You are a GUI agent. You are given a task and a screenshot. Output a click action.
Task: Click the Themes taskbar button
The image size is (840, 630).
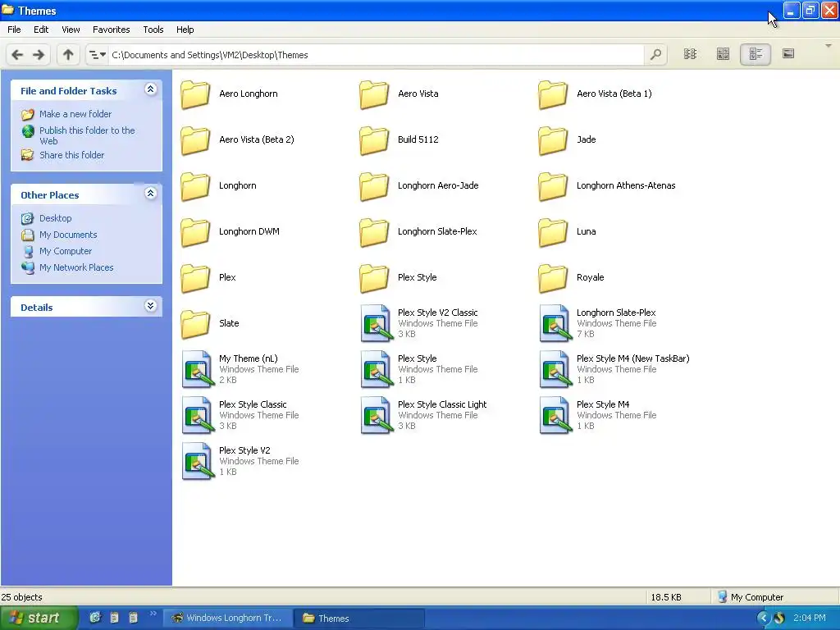[x=359, y=619]
